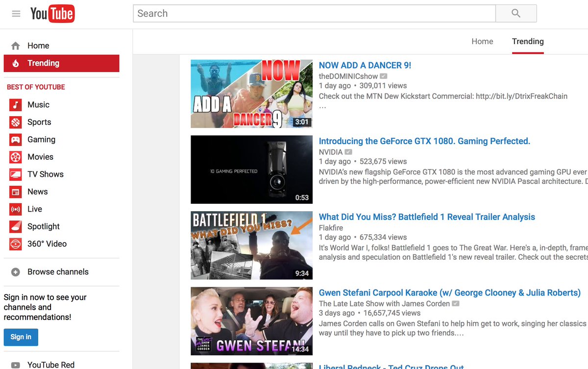588x369 pixels.
Task: Open Liberal Redneck video title
Action: [392, 366]
